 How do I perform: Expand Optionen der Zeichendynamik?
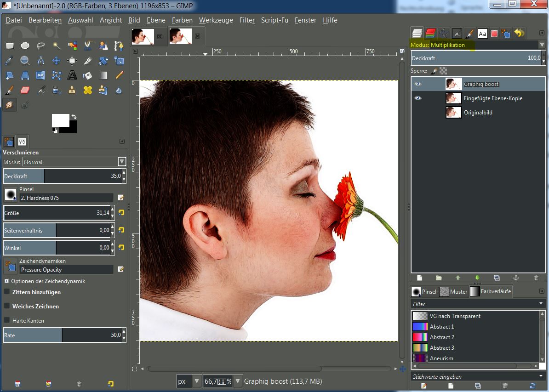7,281
